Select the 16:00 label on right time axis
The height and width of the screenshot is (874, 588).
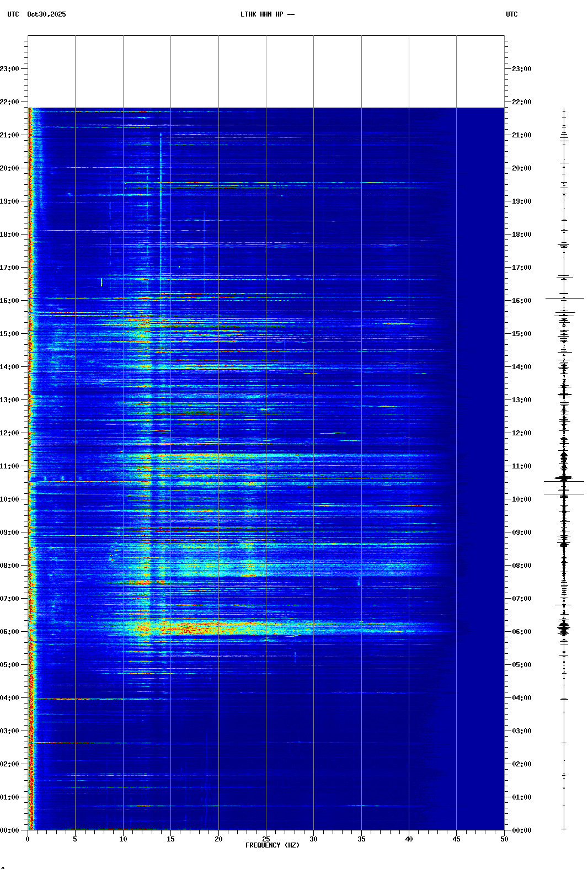coord(521,301)
